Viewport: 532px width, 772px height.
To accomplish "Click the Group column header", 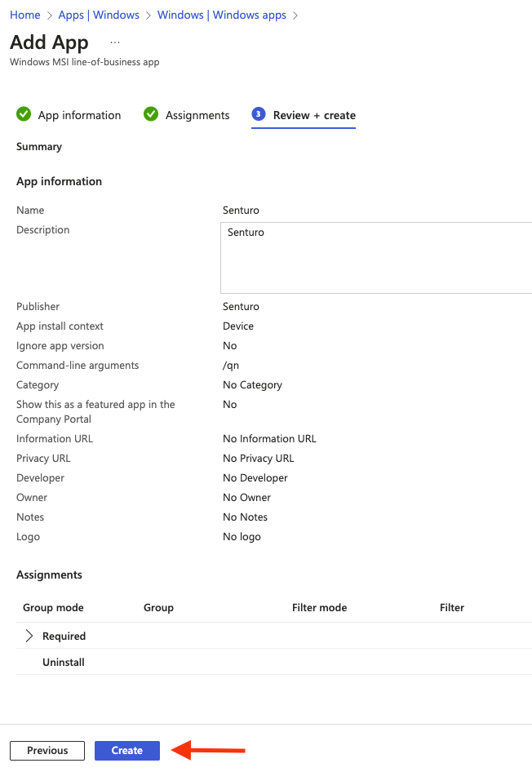I will 158,607.
